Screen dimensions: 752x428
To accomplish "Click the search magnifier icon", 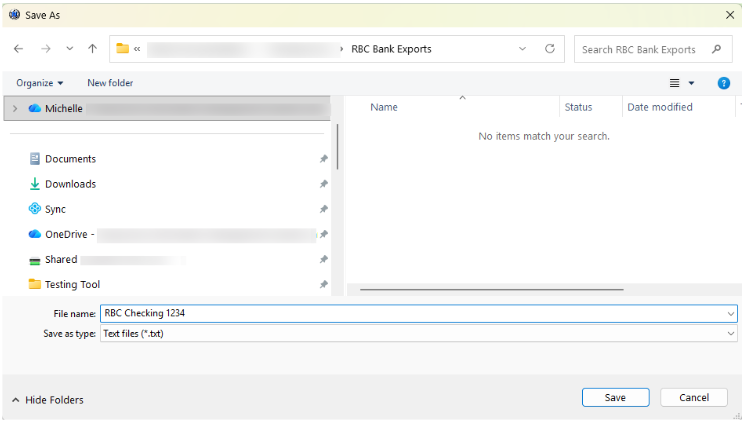I will (x=717, y=49).
